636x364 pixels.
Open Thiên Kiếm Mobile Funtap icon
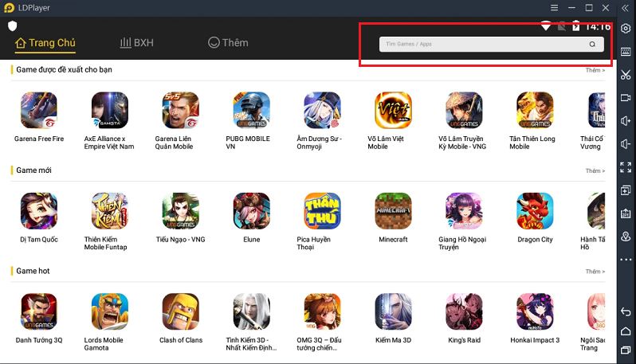109,211
